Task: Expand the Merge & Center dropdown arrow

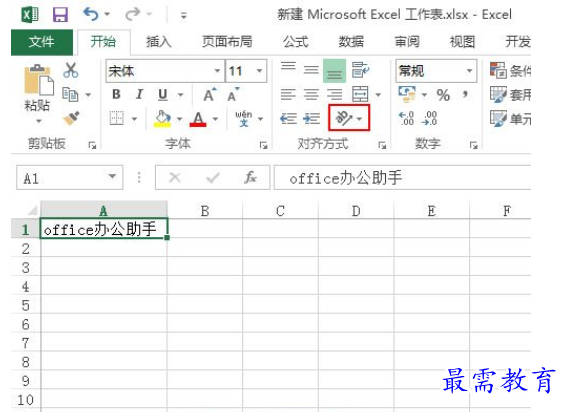Action: point(378,95)
